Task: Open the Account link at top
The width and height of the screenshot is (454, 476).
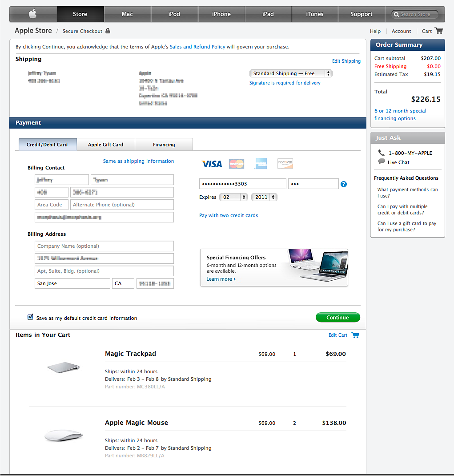Action: click(x=401, y=31)
